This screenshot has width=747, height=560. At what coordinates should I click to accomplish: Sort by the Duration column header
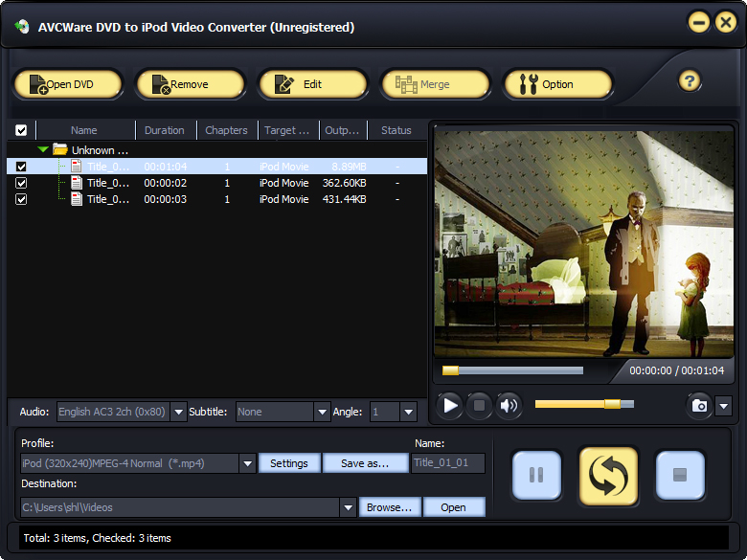click(165, 130)
